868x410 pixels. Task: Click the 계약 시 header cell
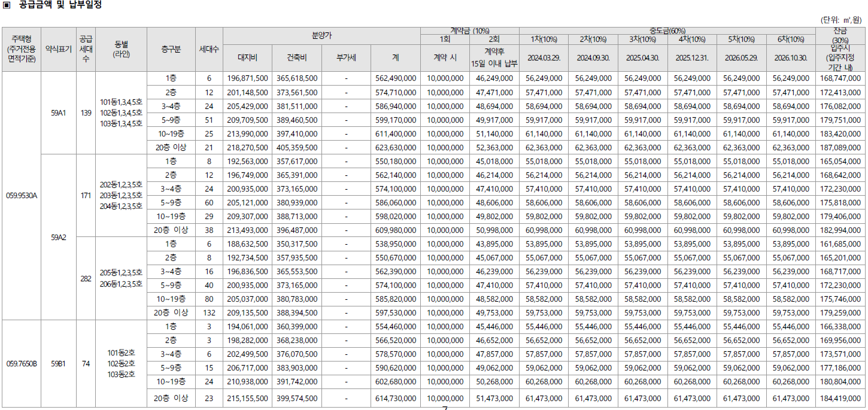tap(445, 58)
